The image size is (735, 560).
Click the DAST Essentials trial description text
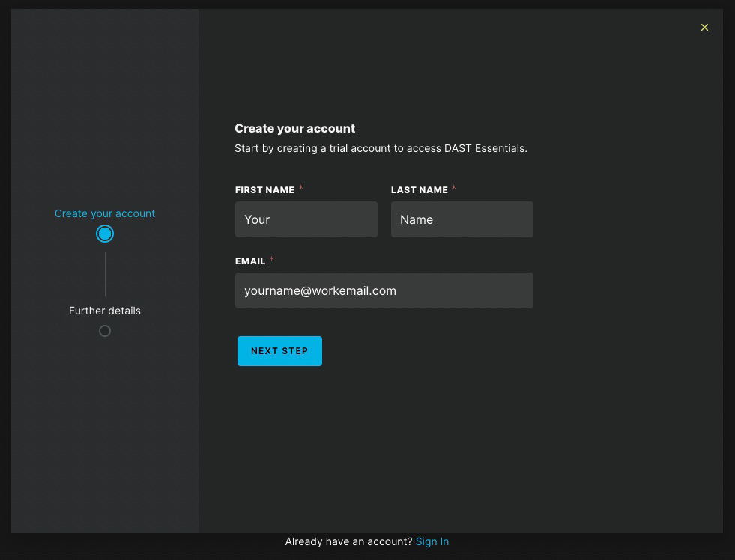click(x=381, y=148)
